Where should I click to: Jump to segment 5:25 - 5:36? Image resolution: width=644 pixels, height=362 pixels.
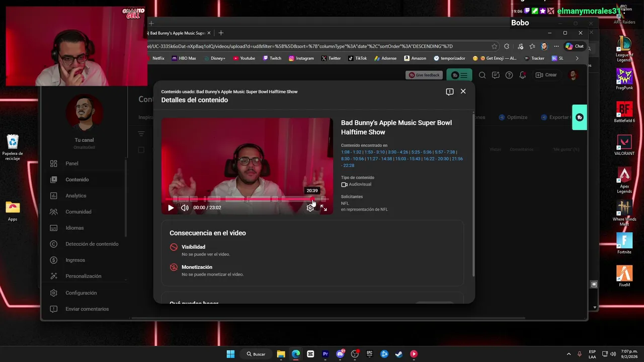422,152
